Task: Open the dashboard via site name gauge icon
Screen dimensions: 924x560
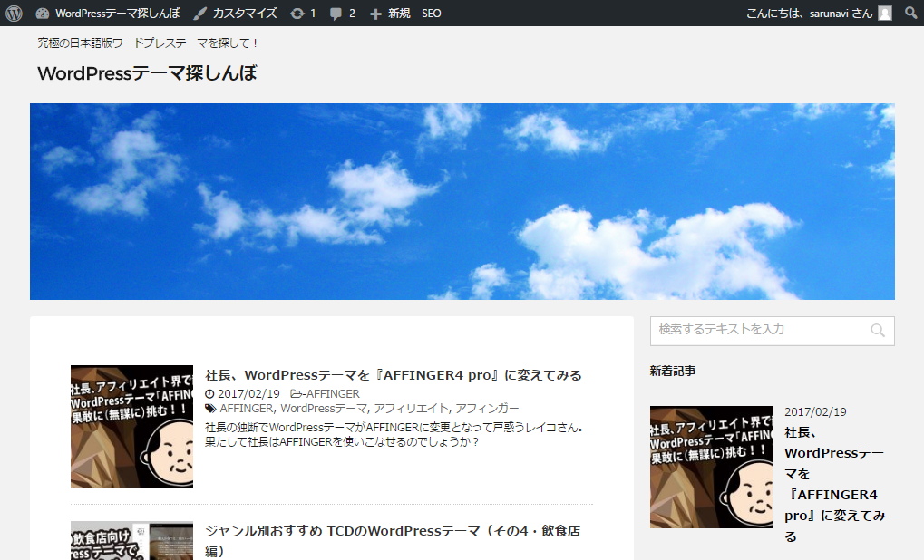Action: (x=42, y=14)
